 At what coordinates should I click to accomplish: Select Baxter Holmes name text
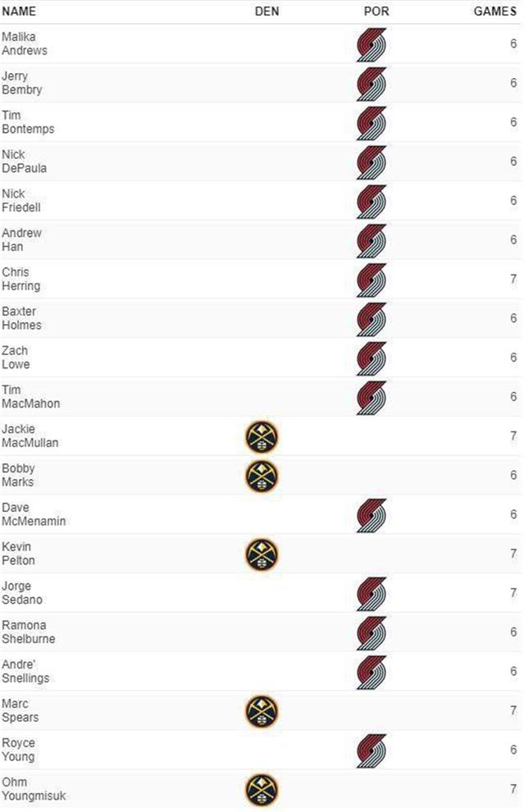pyautogui.click(x=22, y=318)
